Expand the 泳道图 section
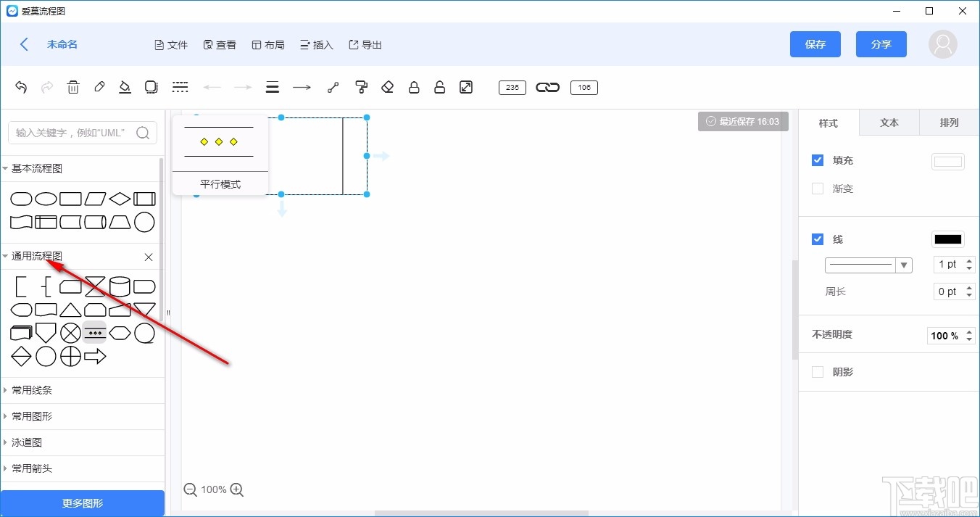Viewport: 980px width, 517px height. [x=82, y=442]
